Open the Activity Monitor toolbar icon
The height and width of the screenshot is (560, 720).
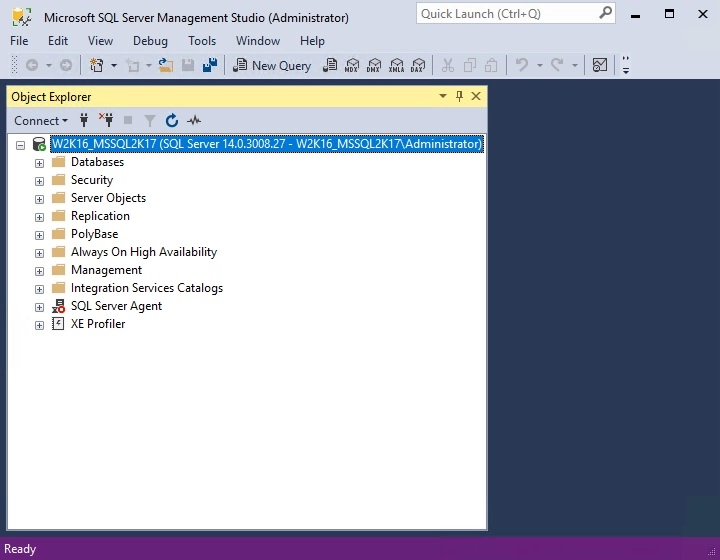point(600,65)
